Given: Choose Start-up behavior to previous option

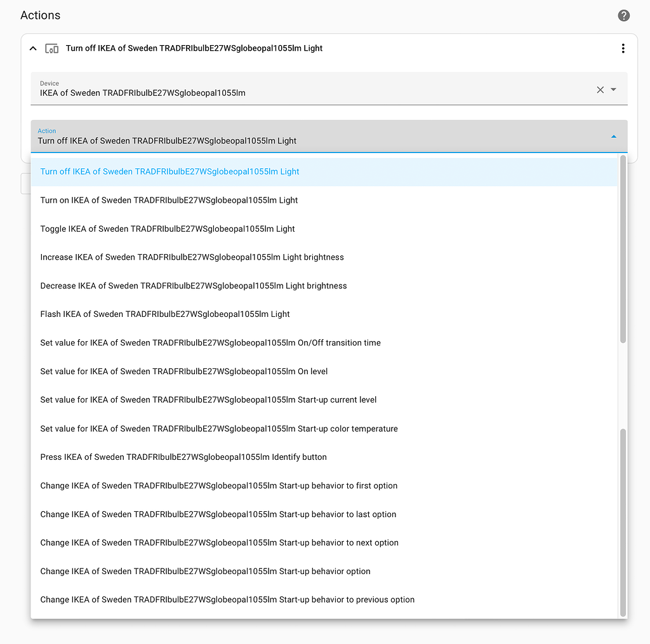Looking at the screenshot, I should (324, 600).
